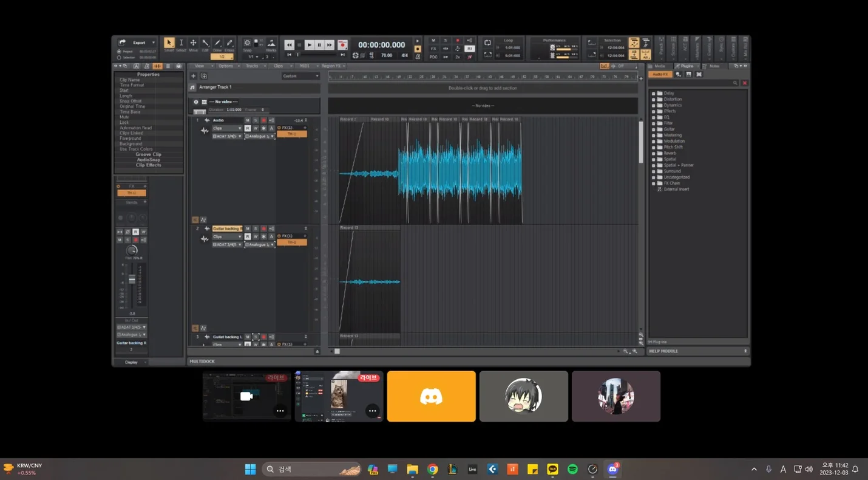868x480 pixels.
Task: Toggle the metronome icon beside the timecode
Action: pyautogui.click(x=417, y=57)
